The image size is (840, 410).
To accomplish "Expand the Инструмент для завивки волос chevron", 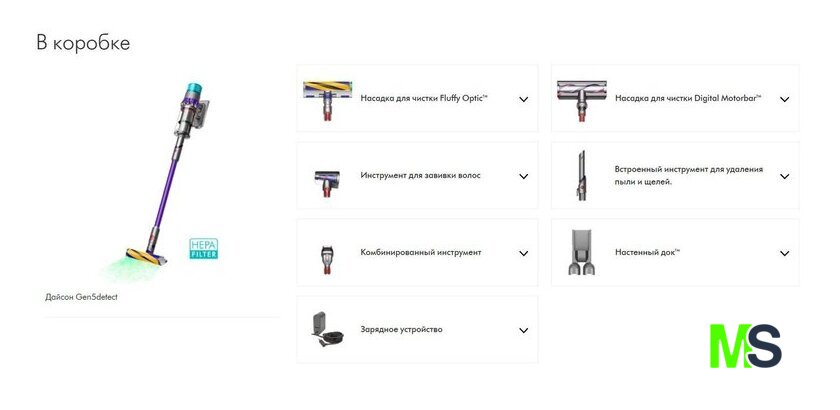I will 523,176.
